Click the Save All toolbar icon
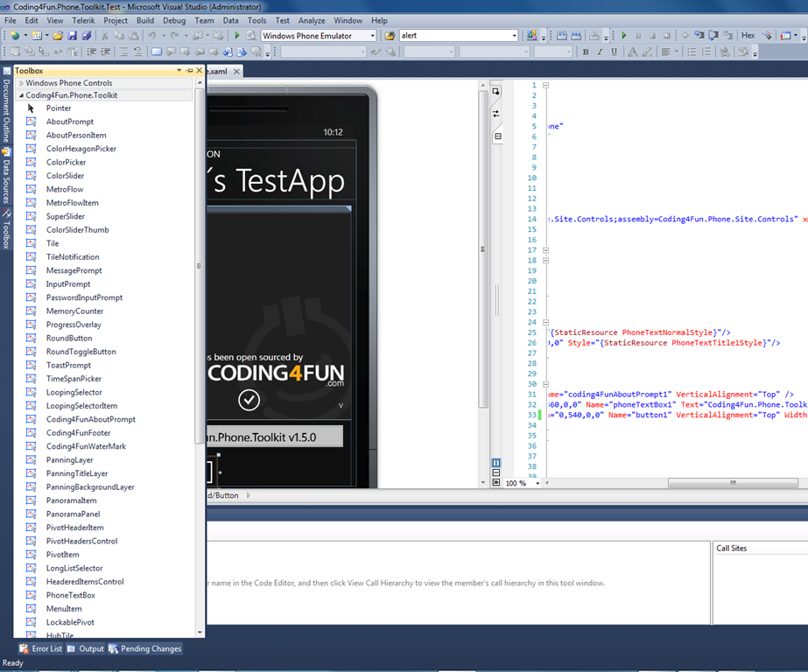Image resolution: width=808 pixels, height=672 pixels. [x=87, y=36]
